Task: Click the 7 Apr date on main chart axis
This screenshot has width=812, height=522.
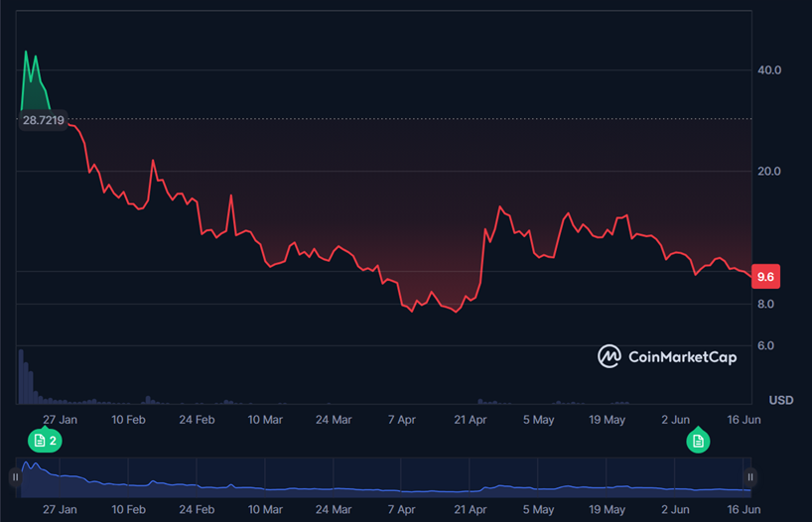Action: pos(402,420)
